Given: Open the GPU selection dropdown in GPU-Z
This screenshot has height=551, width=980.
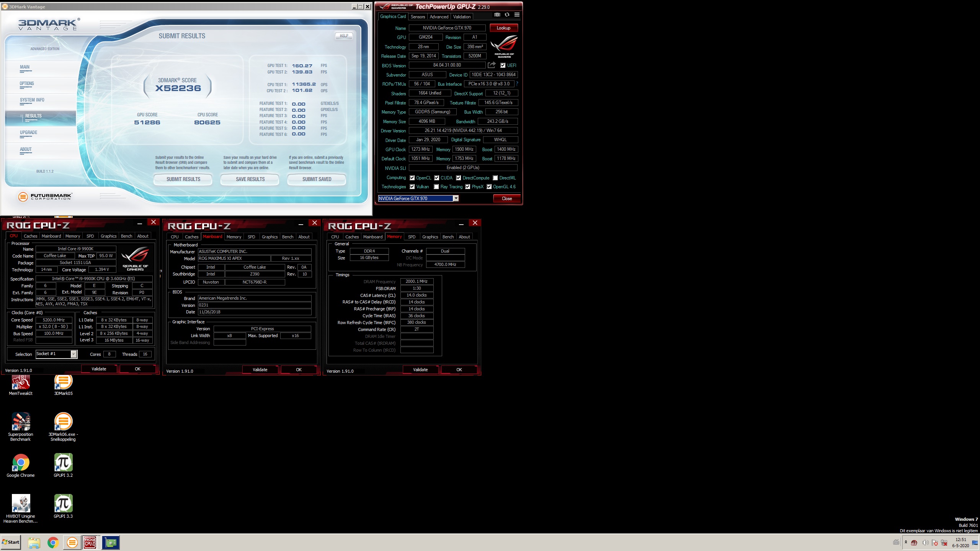Looking at the screenshot, I should 456,198.
